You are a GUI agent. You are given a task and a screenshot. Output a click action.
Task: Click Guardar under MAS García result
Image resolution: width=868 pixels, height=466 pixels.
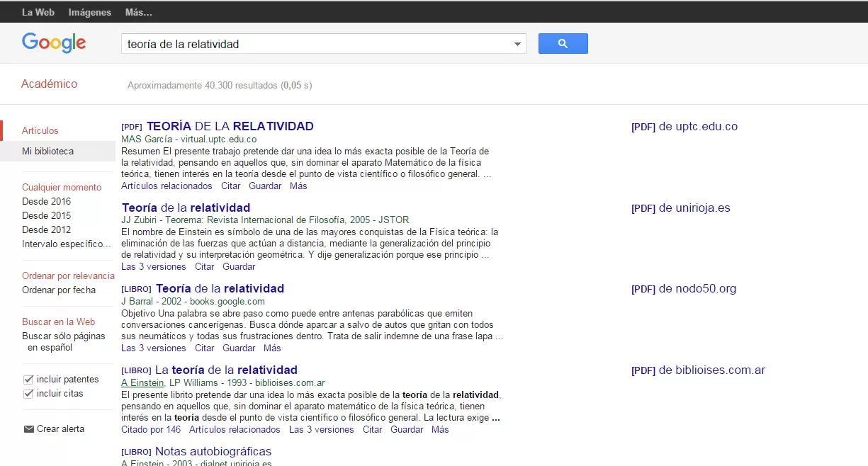265,186
